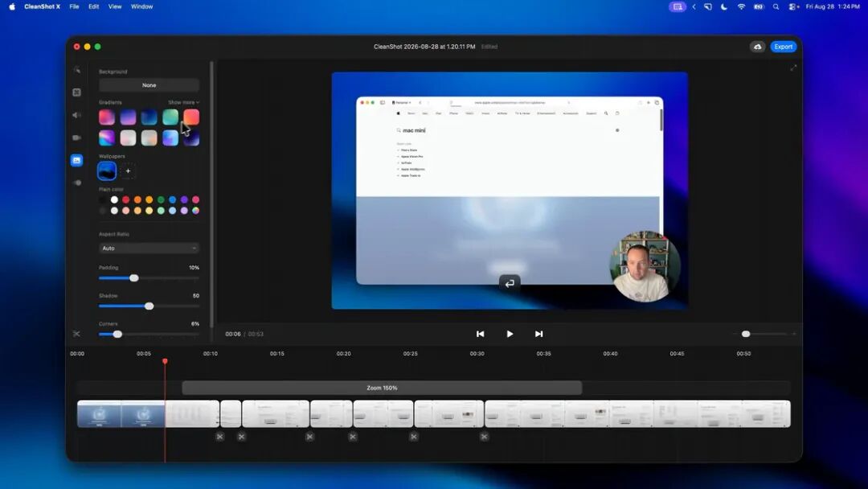This screenshot has height=489, width=868.
Task: Open the Edit menu
Action: pos(93,6)
